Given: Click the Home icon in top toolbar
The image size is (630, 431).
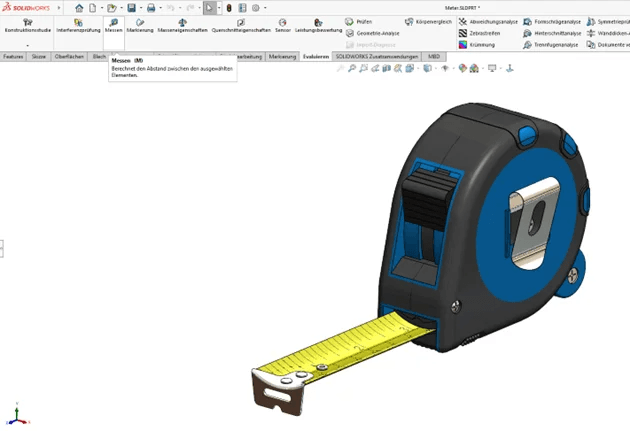Looking at the screenshot, I should pyautogui.click(x=79, y=8).
